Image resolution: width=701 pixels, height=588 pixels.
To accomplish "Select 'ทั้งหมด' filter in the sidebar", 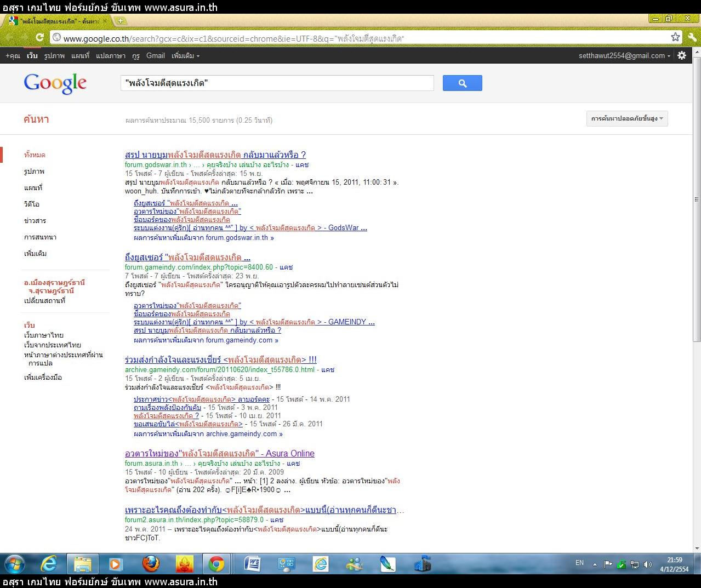I will coord(35,155).
